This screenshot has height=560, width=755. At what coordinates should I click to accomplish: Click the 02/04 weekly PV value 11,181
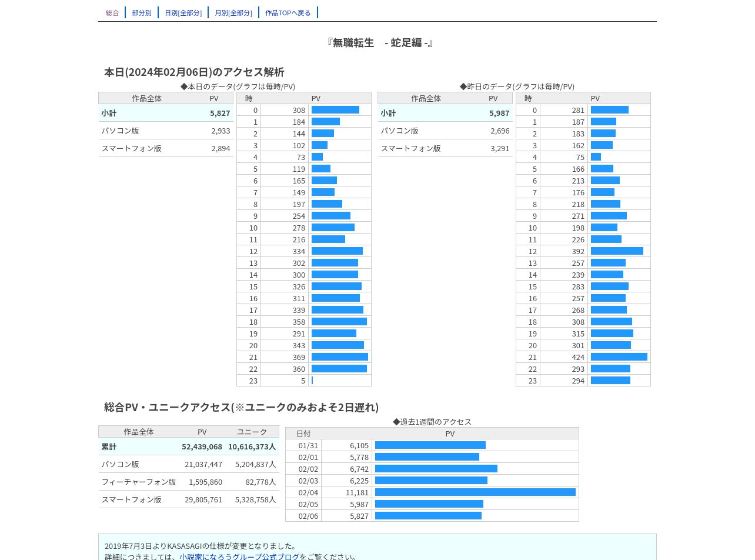click(x=357, y=492)
